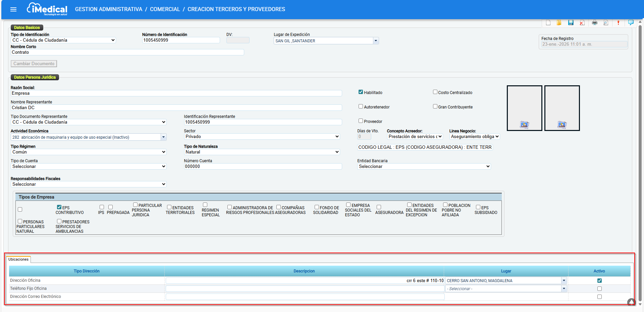Enable the Costo Centralizado checkbox
Viewport: 644px width, 312px height.
[x=435, y=92]
